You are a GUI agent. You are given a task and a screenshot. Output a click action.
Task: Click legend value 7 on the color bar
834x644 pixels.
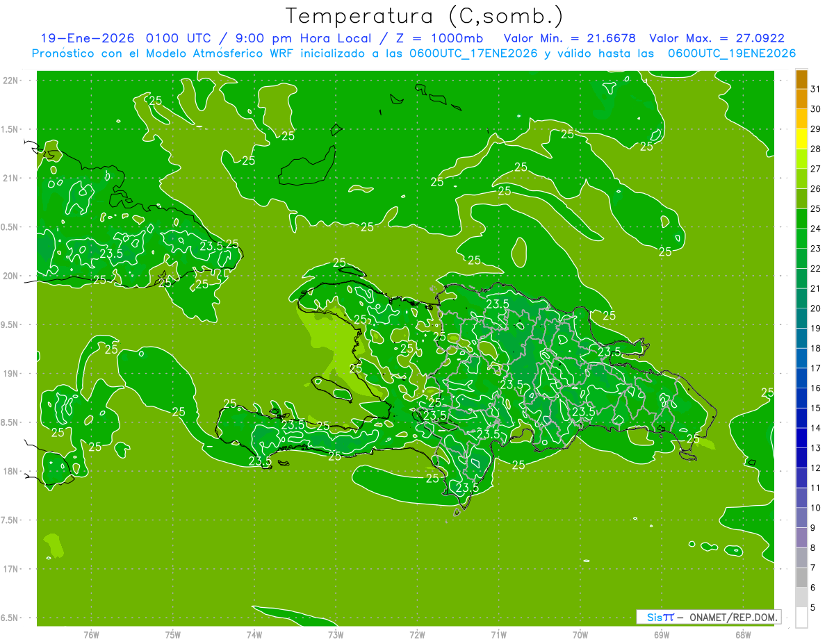click(x=813, y=568)
